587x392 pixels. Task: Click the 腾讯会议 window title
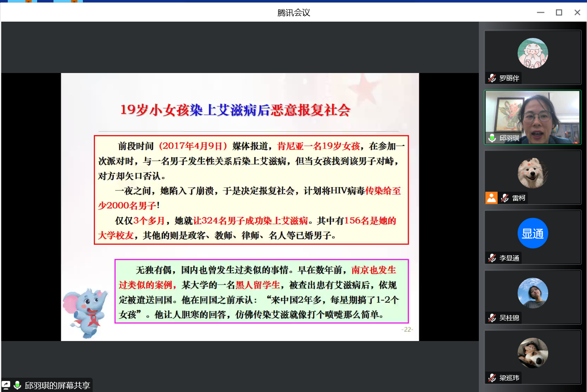pyautogui.click(x=293, y=13)
